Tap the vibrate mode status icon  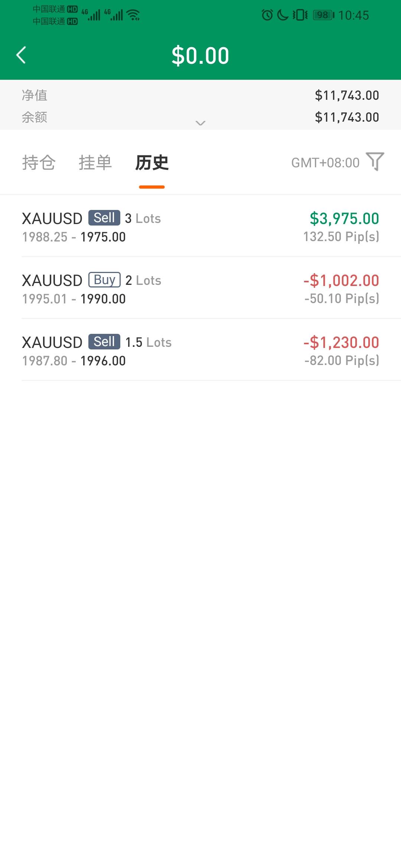coord(300,15)
